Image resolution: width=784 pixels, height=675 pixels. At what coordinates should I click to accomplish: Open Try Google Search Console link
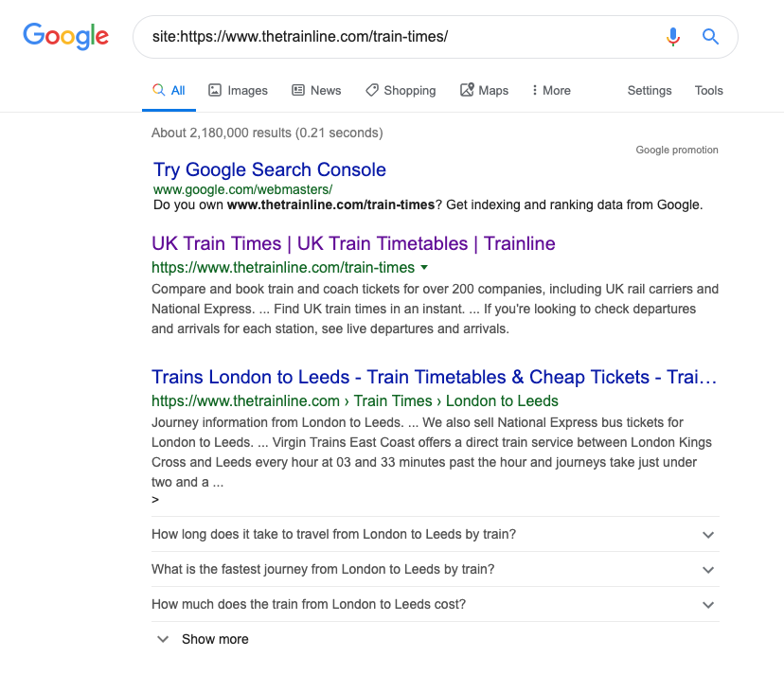tap(270, 169)
